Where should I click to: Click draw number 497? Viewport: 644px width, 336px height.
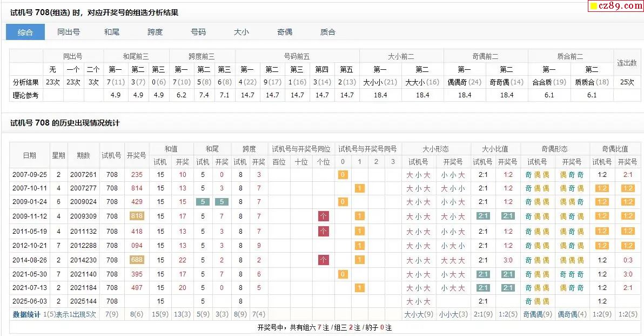(137, 287)
